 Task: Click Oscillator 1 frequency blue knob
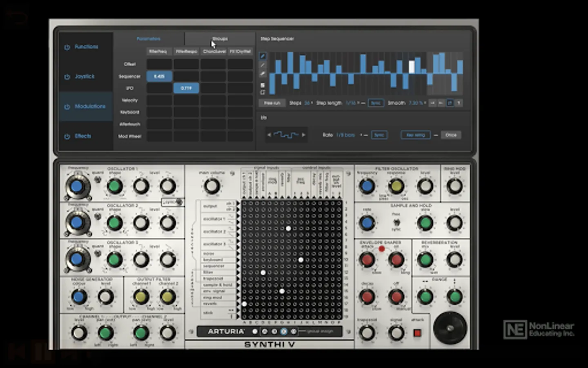77,186
